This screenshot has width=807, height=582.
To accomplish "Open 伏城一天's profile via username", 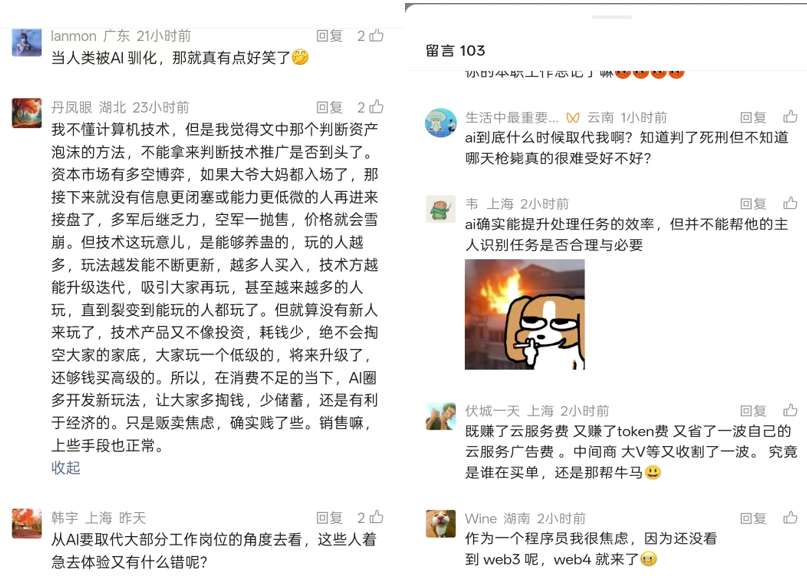I will [492, 411].
